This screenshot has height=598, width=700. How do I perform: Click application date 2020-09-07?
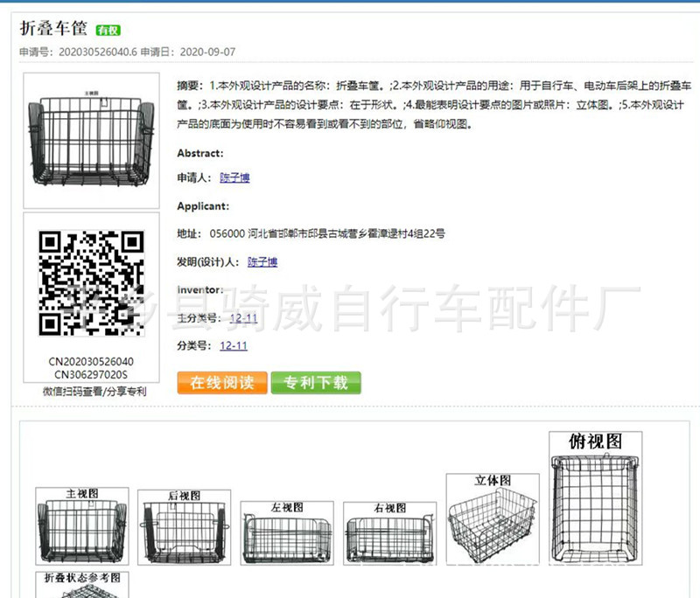(207, 52)
